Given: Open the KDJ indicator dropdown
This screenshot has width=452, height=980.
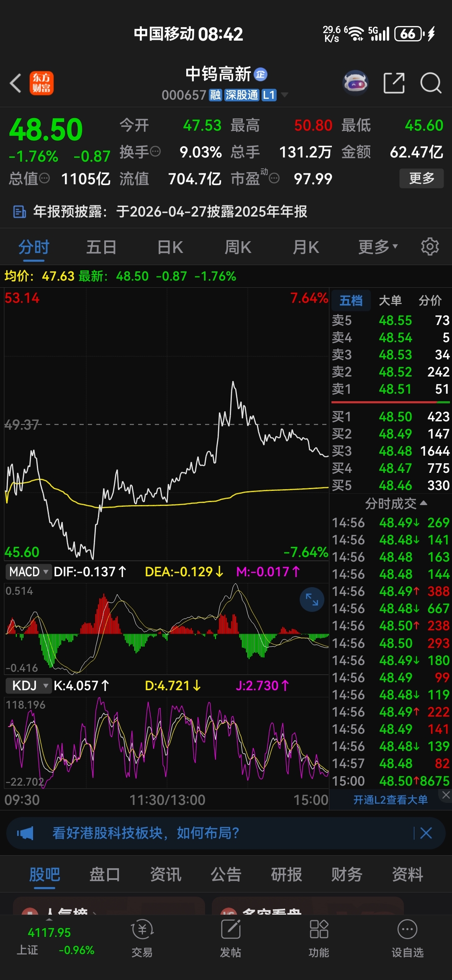Looking at the screenshot, I should [28, 686].
